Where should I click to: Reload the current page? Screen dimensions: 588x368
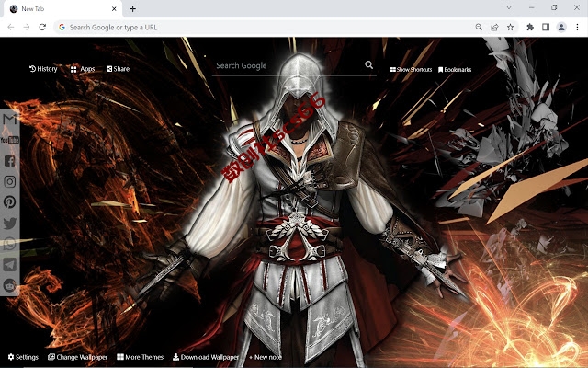coord(42,27)
